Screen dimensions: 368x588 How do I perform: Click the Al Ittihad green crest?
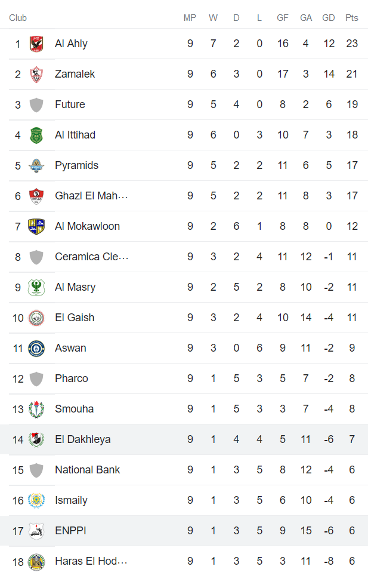36,134
